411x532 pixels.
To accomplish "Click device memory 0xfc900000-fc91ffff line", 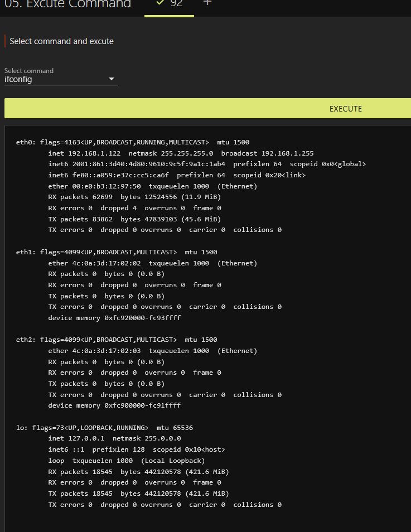I will point(114,405).
